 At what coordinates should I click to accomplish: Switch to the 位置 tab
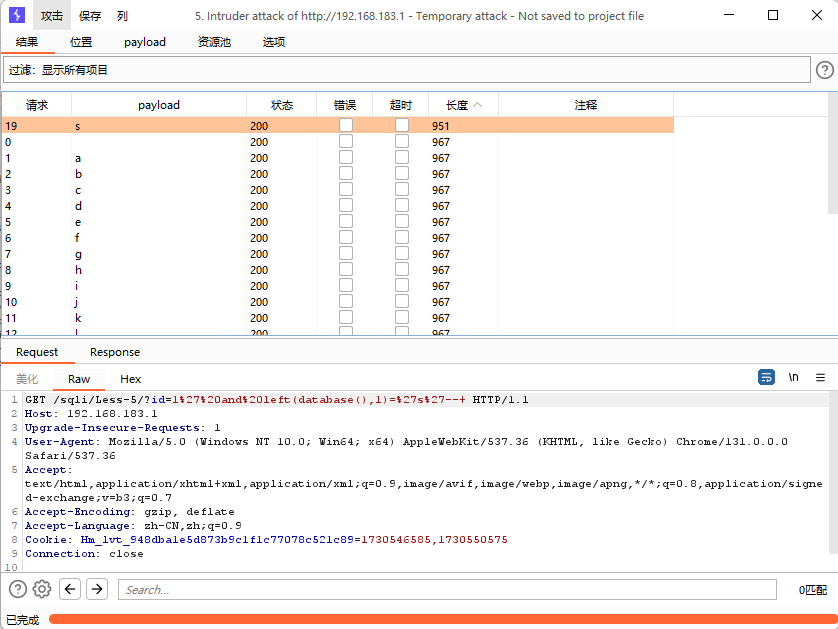[81, 42]
